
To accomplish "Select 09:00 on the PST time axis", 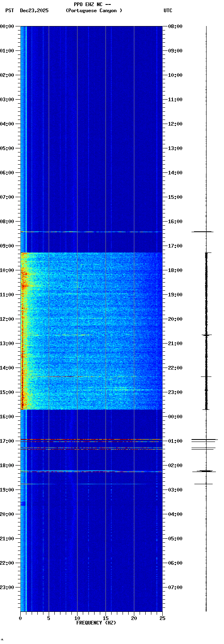I will tap(7, 246).
